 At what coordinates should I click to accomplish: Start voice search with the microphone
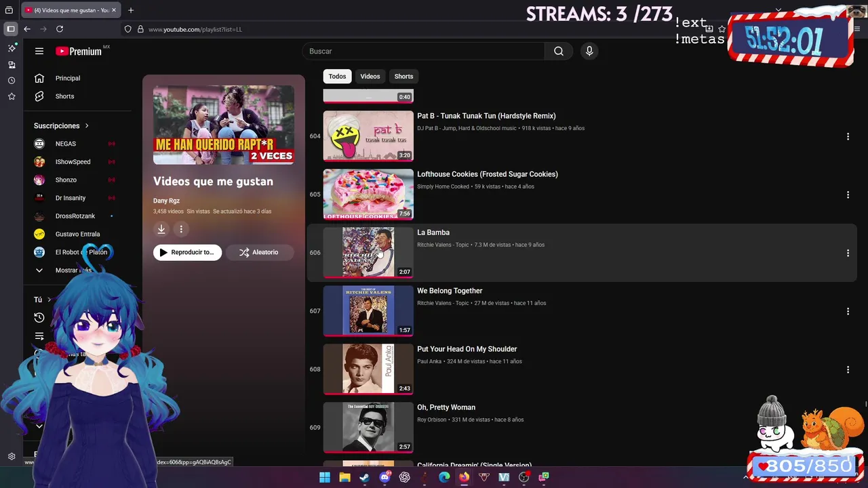pyautogui.click(x=589, y=52)
